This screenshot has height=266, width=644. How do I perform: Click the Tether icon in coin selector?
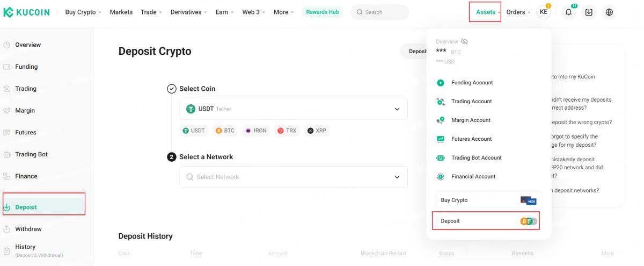point(191,109)
